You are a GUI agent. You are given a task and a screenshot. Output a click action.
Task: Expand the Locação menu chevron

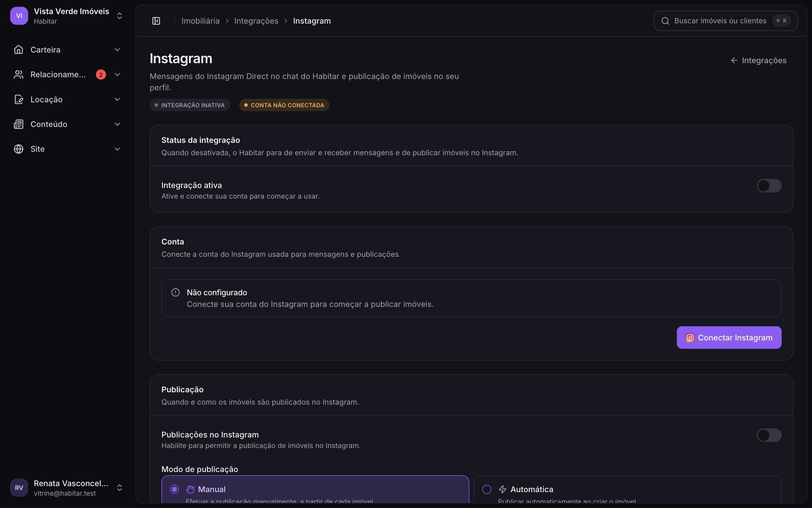tap(117, 99)
